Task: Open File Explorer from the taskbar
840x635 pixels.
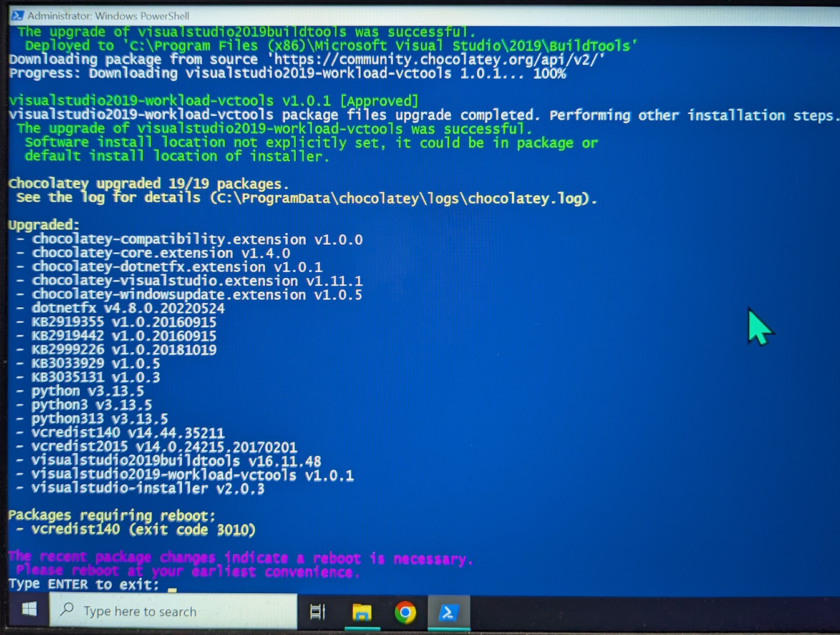Action: coord(362,613)
